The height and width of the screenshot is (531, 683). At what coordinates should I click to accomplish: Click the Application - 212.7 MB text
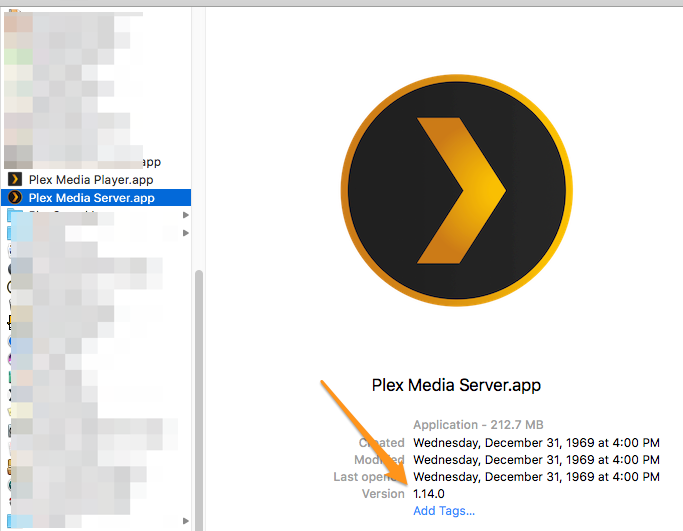478,425
